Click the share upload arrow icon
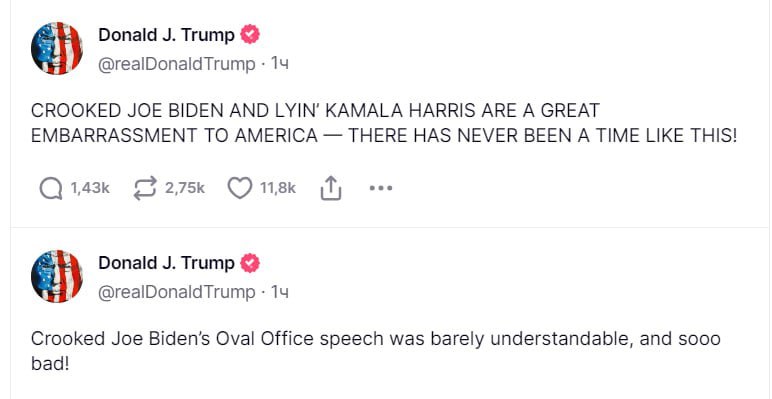This screenshot has width=772, height=399. click(331, 189)
